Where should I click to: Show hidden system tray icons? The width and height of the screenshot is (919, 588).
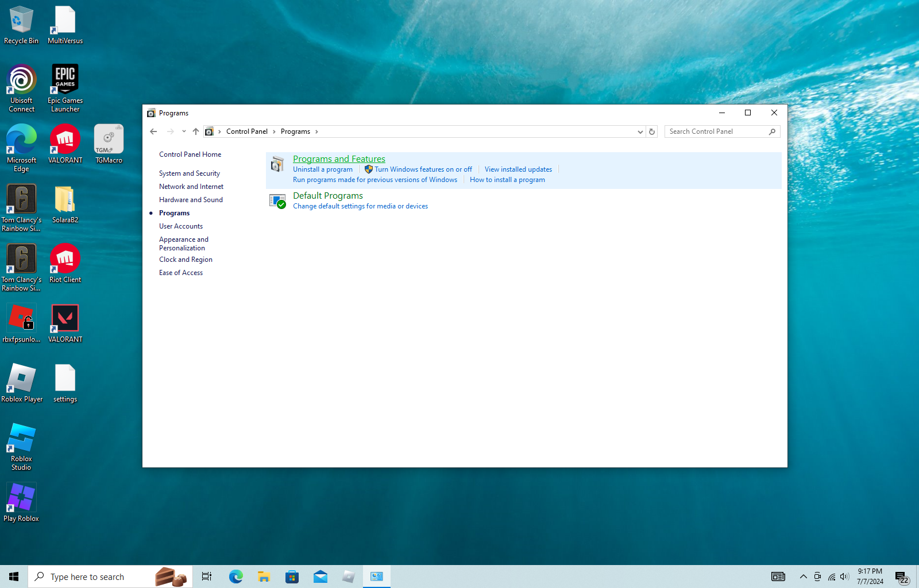pos(803,577)
